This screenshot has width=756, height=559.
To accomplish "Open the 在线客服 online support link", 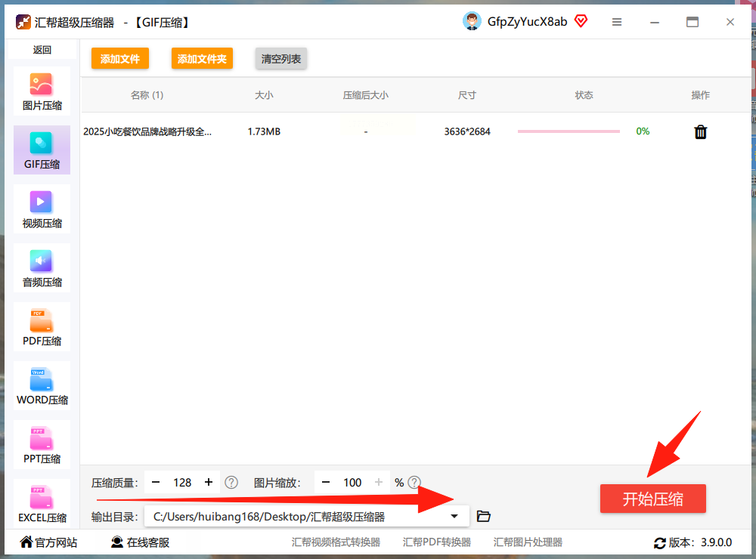I will point(141,542).
